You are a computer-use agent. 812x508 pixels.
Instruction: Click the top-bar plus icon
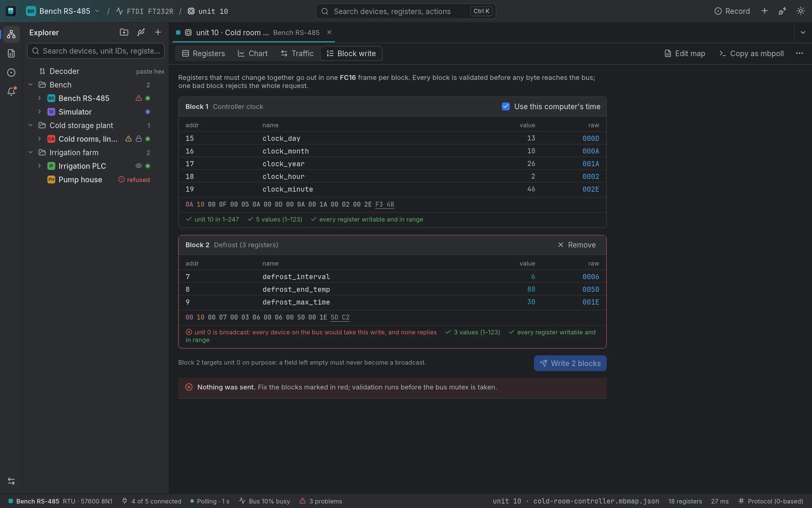click(x=765, y=11)
